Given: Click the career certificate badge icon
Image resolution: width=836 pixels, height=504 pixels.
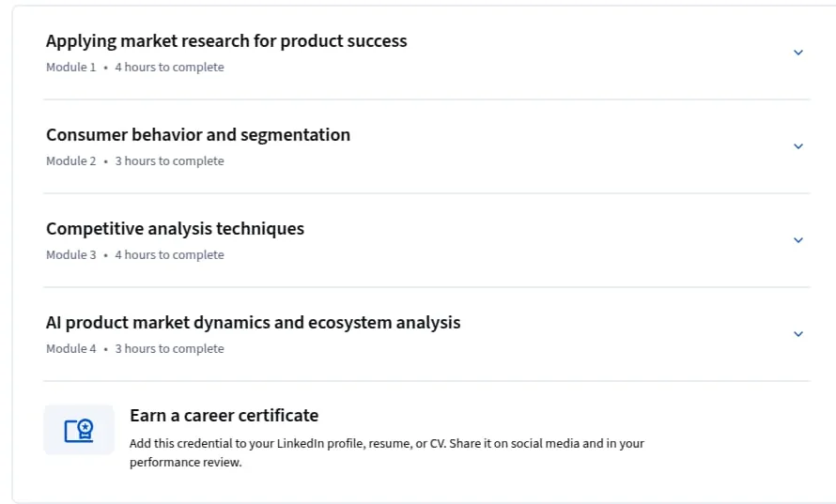Looking at the screenshot, I should [79, 431].
